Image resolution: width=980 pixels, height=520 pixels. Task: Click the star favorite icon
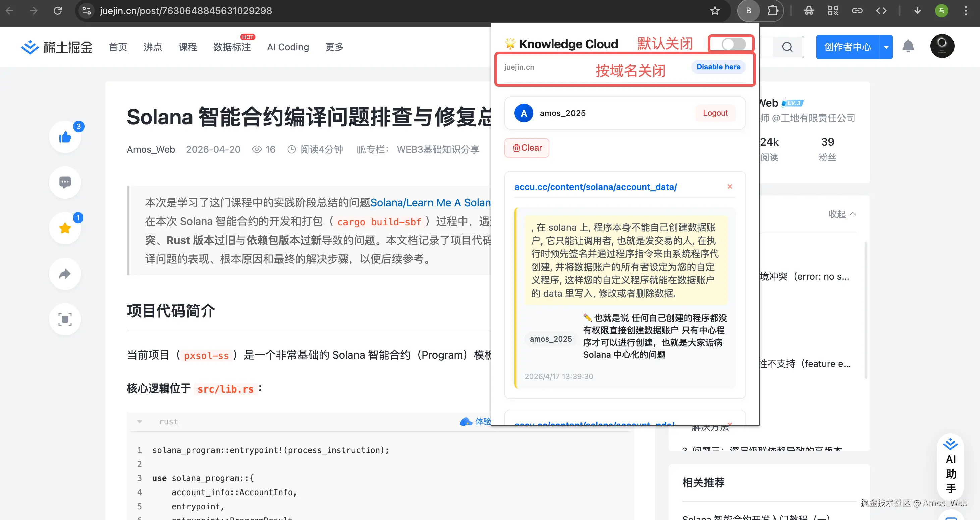[x=65, y=228]
